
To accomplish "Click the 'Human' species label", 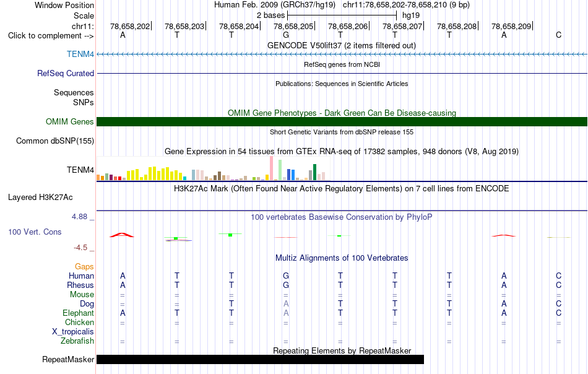I will 81,276.
